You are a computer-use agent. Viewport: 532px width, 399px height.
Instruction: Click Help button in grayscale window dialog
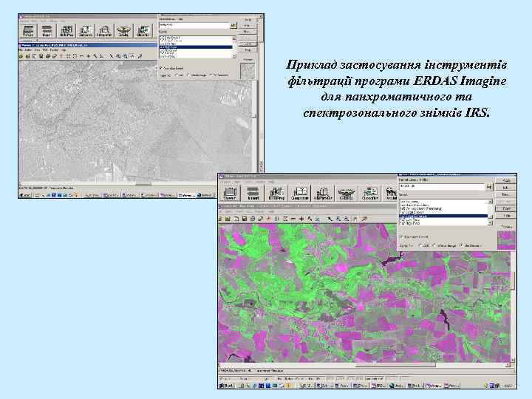248,50
